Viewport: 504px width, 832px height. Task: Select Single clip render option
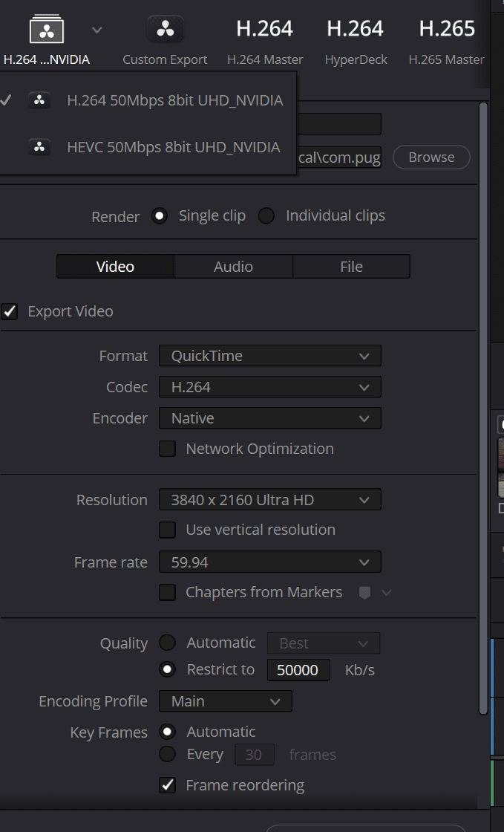tap(160, 216)
